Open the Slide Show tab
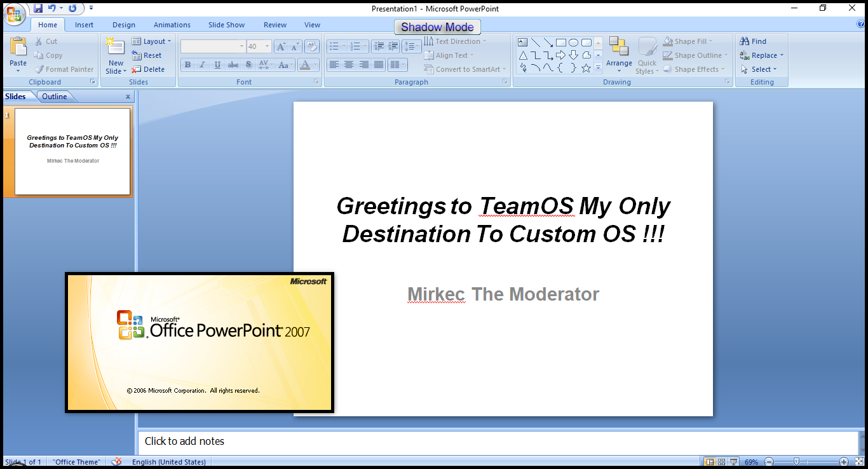The image size is (868, 469). click(226, 25)
